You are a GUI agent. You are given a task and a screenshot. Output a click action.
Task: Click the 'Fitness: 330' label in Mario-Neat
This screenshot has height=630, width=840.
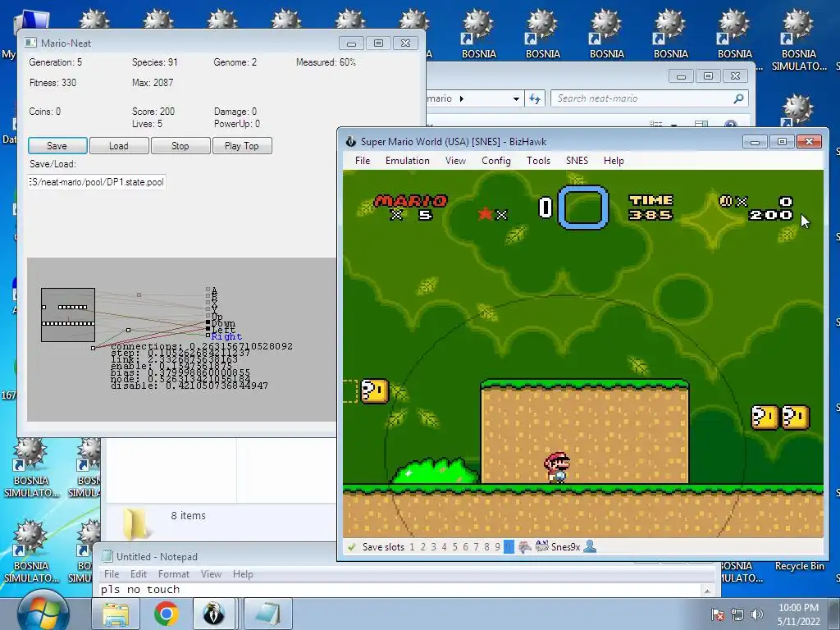click(x=52, y=83)
